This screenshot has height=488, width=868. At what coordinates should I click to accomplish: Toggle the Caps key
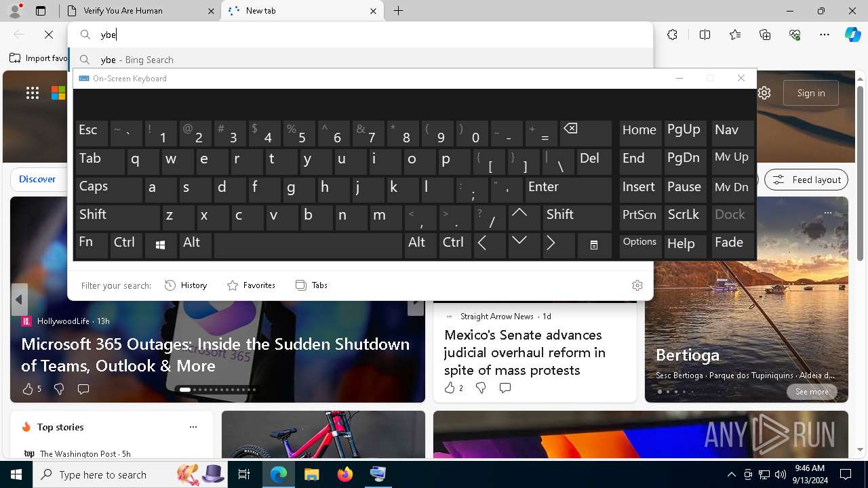(x=108, y=189)
